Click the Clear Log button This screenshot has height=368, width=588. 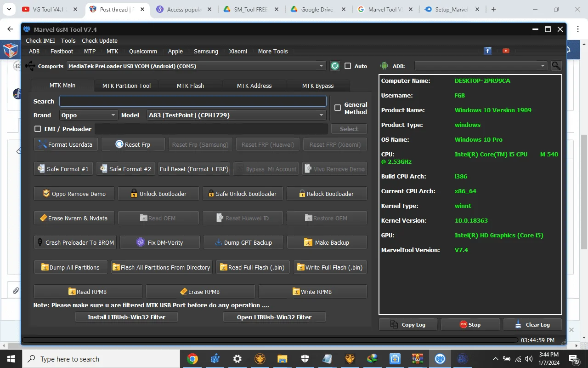[532, 324]
